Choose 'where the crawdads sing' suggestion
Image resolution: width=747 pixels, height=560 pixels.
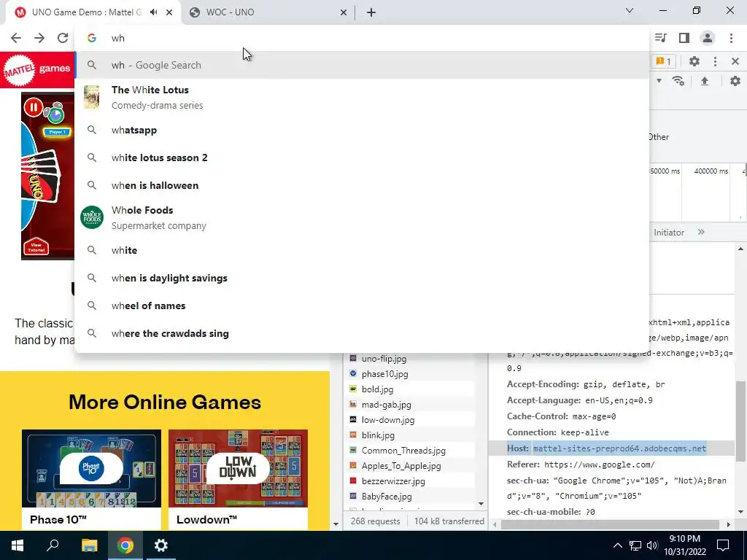pos(362,333)
